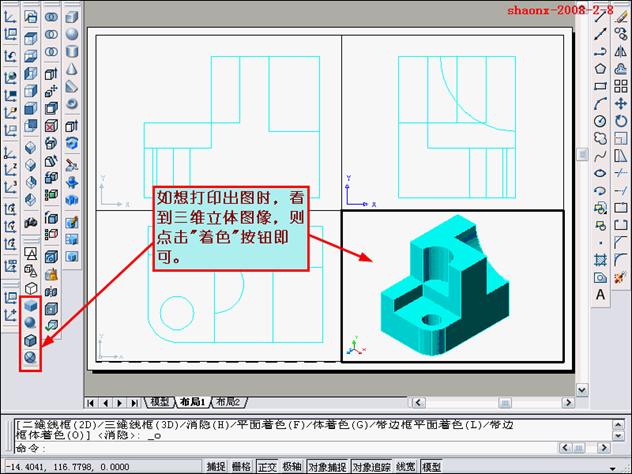Activate the Multiline Text 'A' tool
Viewport: 632px width, 474px height.
[x=600, y=295]
